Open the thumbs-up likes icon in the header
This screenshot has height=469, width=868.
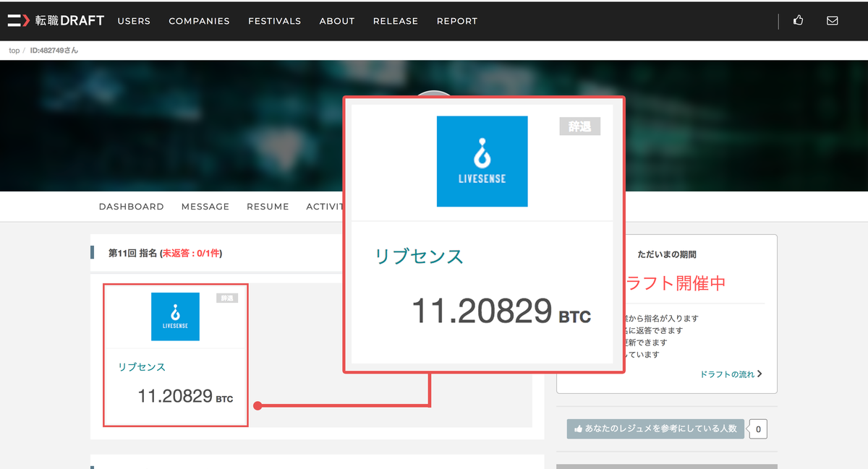[x=798, y=20]
